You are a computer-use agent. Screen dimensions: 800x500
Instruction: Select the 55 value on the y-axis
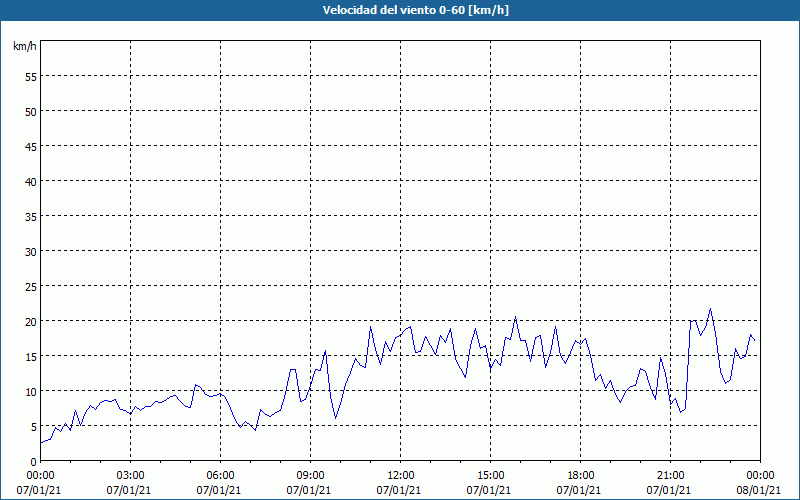[x=31, y=77]
